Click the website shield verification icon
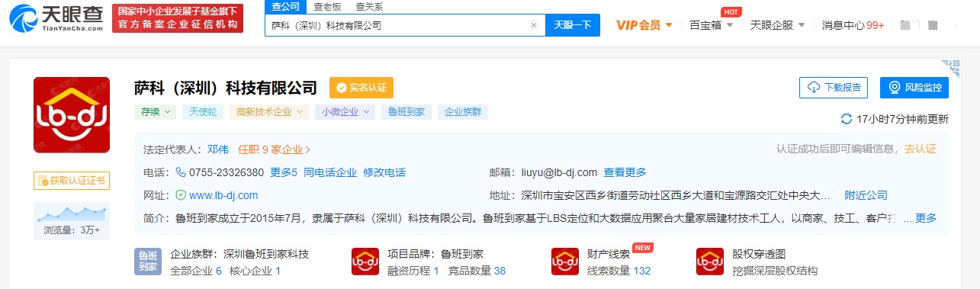The width and height of the screenshot is (980, 289). [x=181, y=195]
